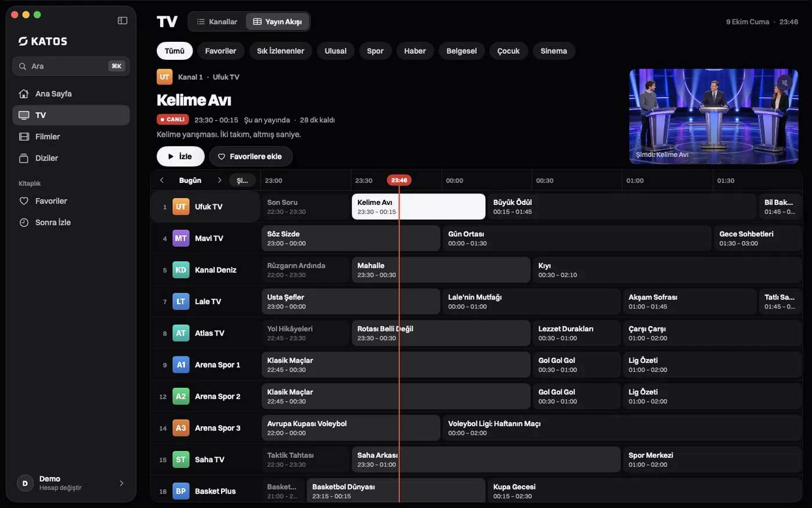The width and height of the screenshot is (812, 508).
Task: Click the Atlas TV channel logo
Action: (x=181, y=333)
